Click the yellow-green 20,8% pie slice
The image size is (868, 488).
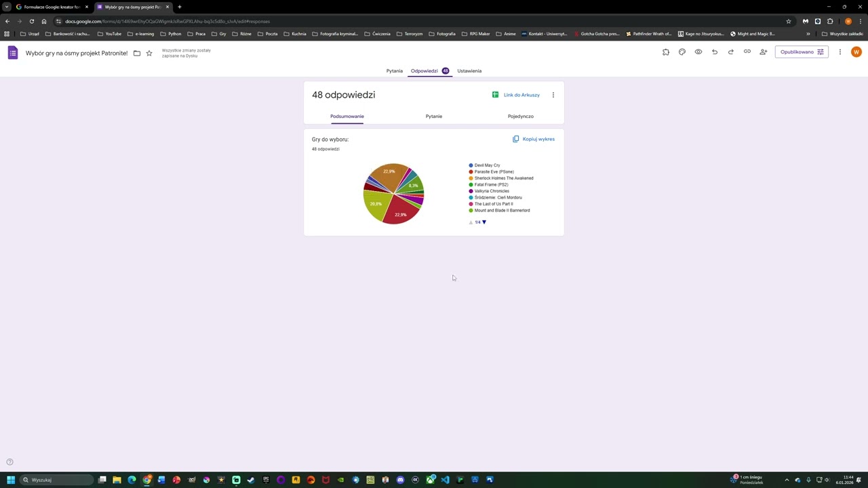pyautogui.click(x=376, y=204)
